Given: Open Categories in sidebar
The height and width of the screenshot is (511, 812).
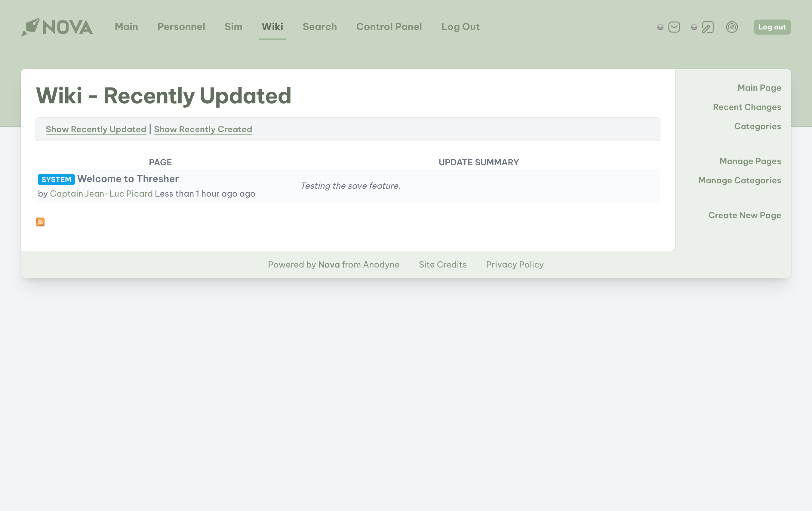Looking at the screenshot, I should pyautogui.click(x=757, y=126).
